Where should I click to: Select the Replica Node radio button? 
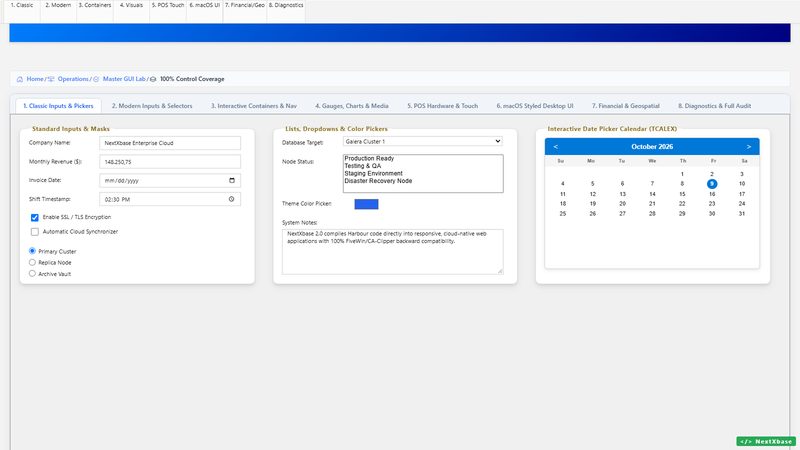coord(32,262)
